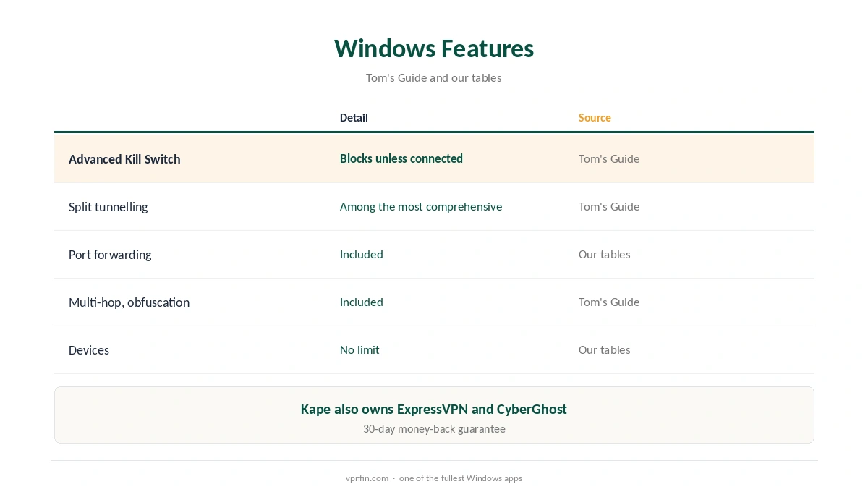Click 'Included' in the Port forwarding row
The height and width of the screenshot is (492, 868).
click(x=362, y=254)
